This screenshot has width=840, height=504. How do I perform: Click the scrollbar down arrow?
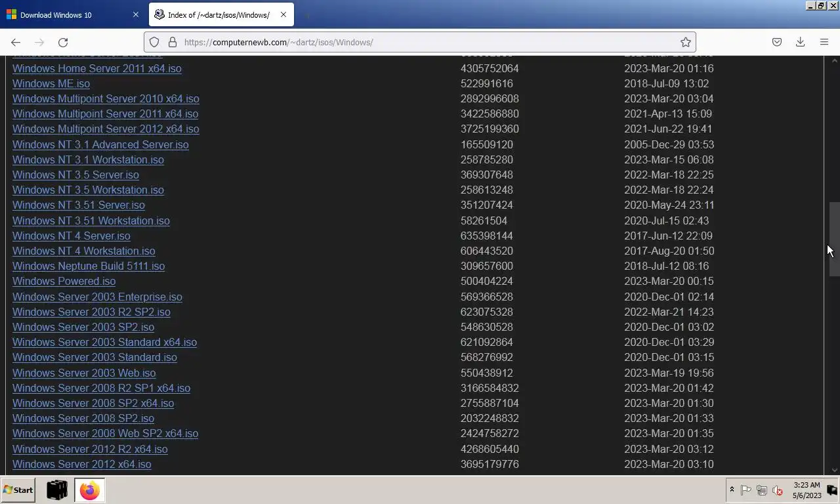(x=834, y=470)
